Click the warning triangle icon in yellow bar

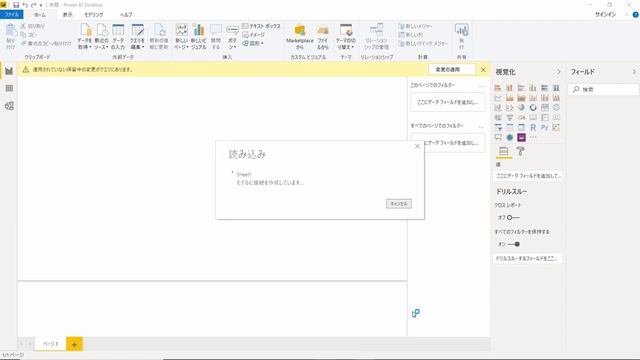[26, 69]
